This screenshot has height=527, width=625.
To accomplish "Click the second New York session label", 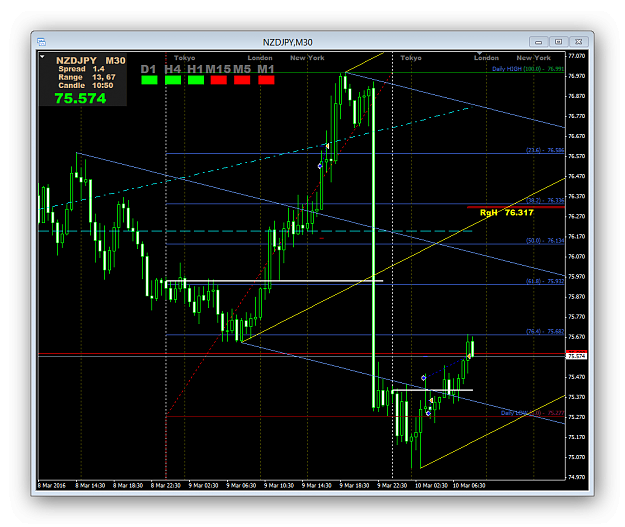I will point(534,58).
